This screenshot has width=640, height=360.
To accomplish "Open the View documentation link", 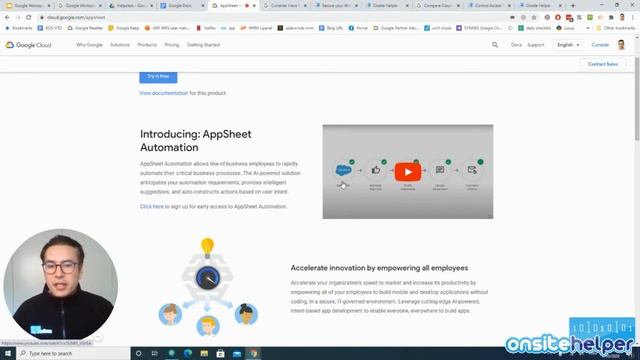I will pyautogui.click(x=164, y=93).
